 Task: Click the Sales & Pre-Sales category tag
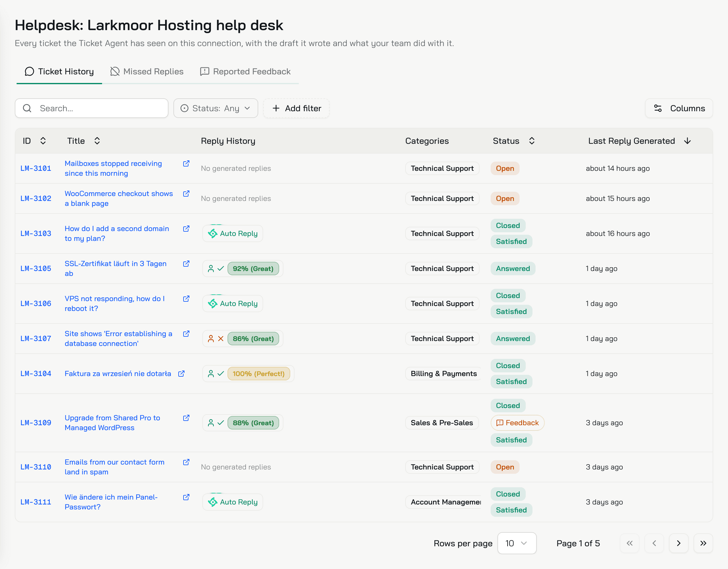coord(442,423)
